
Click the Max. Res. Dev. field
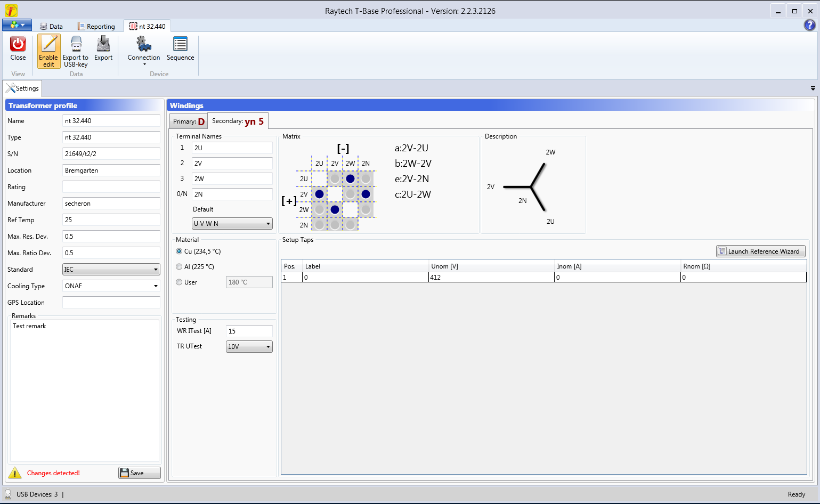[x=111, y=237]
